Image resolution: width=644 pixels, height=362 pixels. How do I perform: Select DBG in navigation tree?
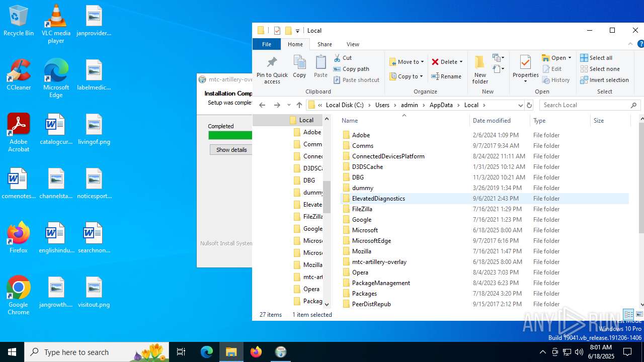coord(309,180)
